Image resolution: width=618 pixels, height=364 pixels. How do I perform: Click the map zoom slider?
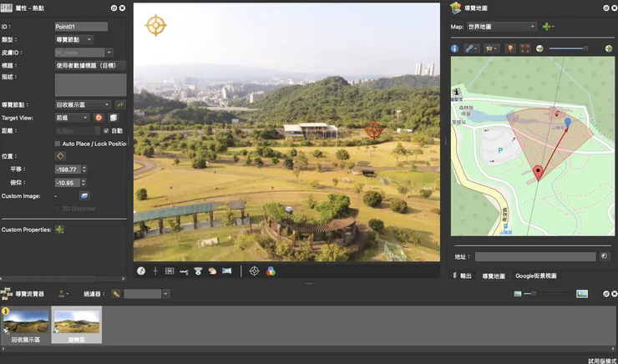pyautogui.click(x=568, y=48)
